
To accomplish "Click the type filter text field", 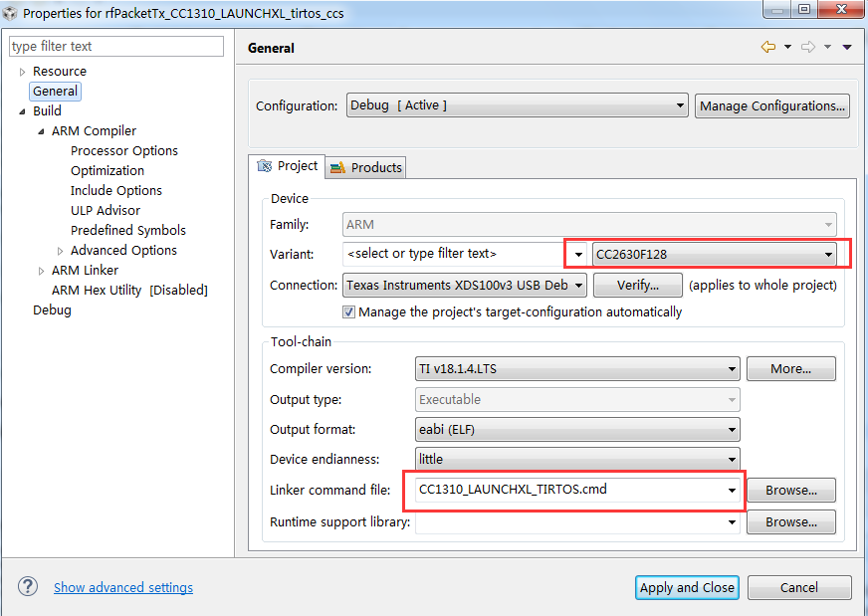I will tap(116, 47).
